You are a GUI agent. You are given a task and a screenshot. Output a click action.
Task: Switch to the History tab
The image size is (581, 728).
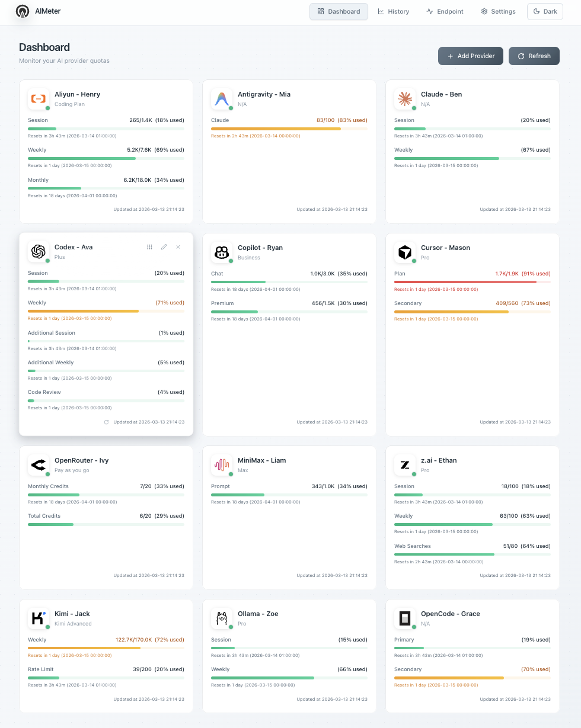click(394, 11)
